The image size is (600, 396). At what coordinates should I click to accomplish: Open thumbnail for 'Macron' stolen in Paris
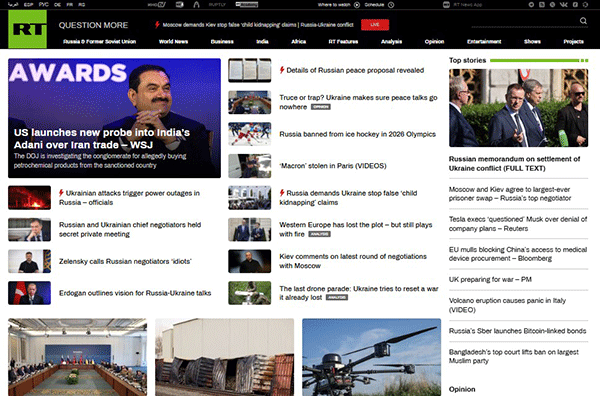click(x=249, y=166)
